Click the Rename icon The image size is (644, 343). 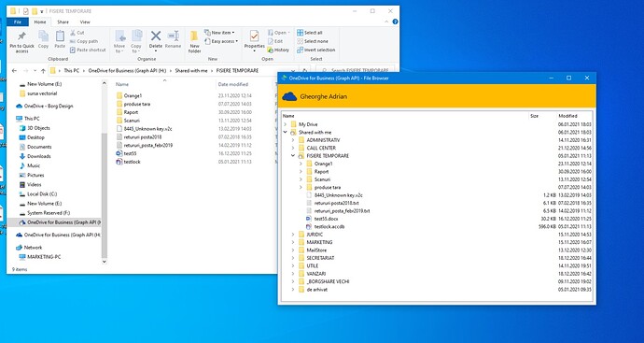coord(173,36)
